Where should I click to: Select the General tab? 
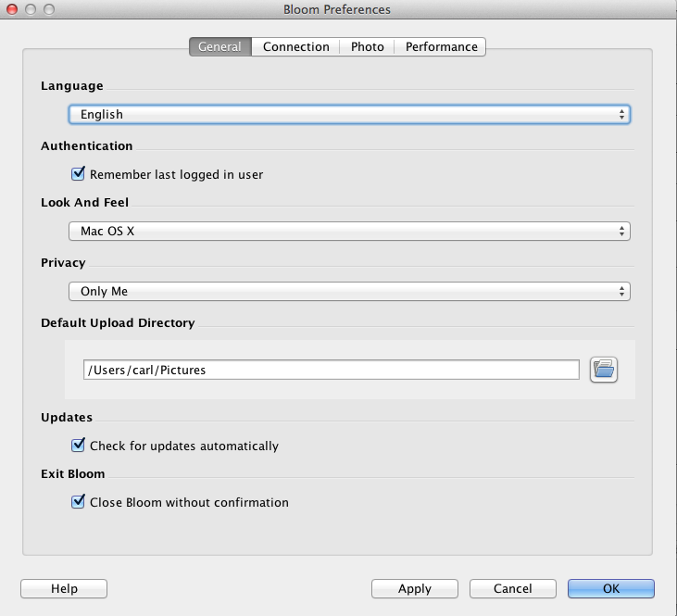coord(219,46)
